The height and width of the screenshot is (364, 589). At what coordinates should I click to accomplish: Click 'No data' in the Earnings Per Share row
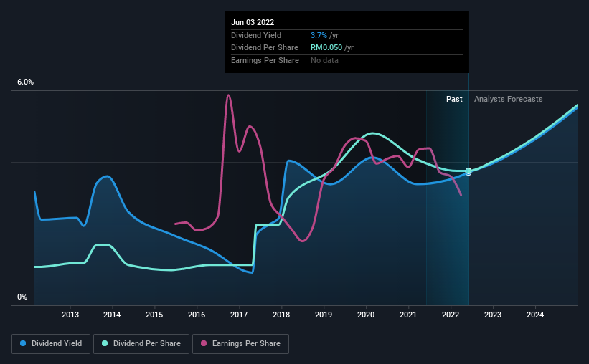324,60
